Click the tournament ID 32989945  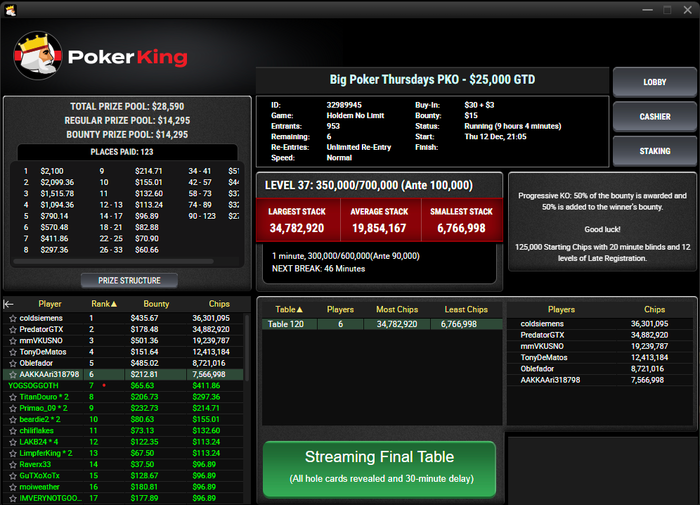coord(344,105)
